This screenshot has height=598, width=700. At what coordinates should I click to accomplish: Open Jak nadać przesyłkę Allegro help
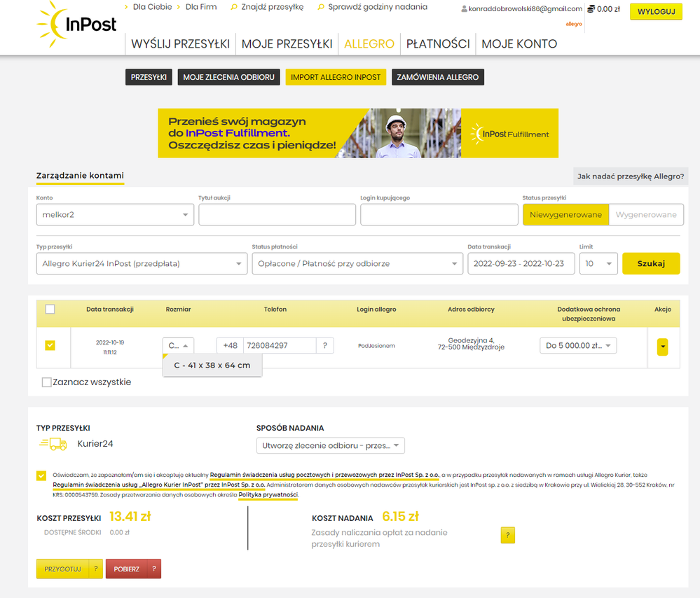(631, 176)
